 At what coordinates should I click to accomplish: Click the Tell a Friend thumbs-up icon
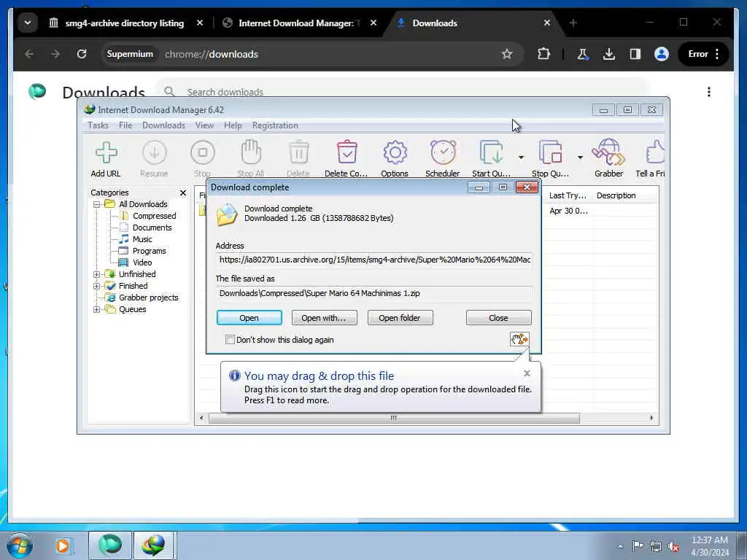pyautogui.click(x=655, y=152)
